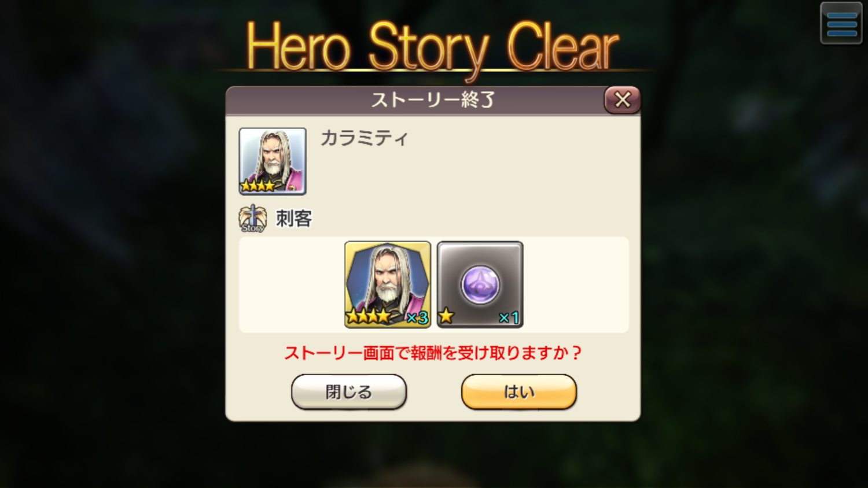Select the four-star hero reward tile
868x488 pixels.
pos(388,284)
